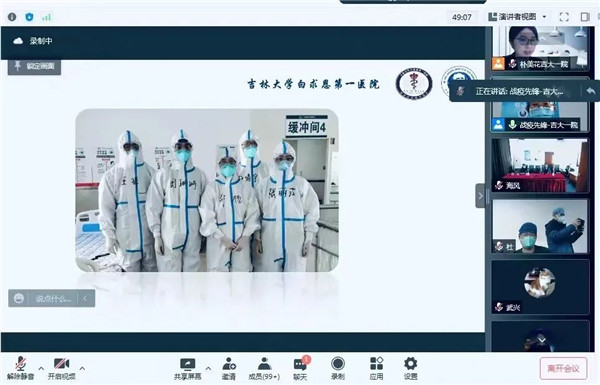Click the meeting info icon

click(x=12, y=17)
